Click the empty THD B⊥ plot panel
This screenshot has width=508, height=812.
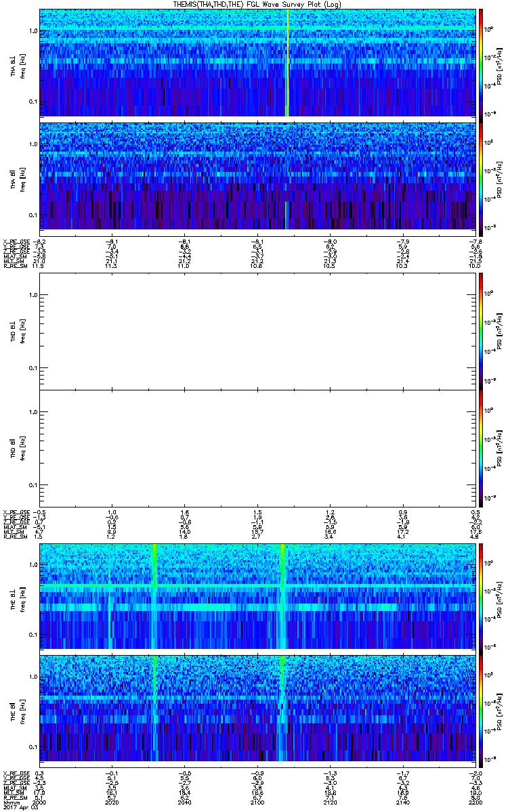tap(258, 330)
